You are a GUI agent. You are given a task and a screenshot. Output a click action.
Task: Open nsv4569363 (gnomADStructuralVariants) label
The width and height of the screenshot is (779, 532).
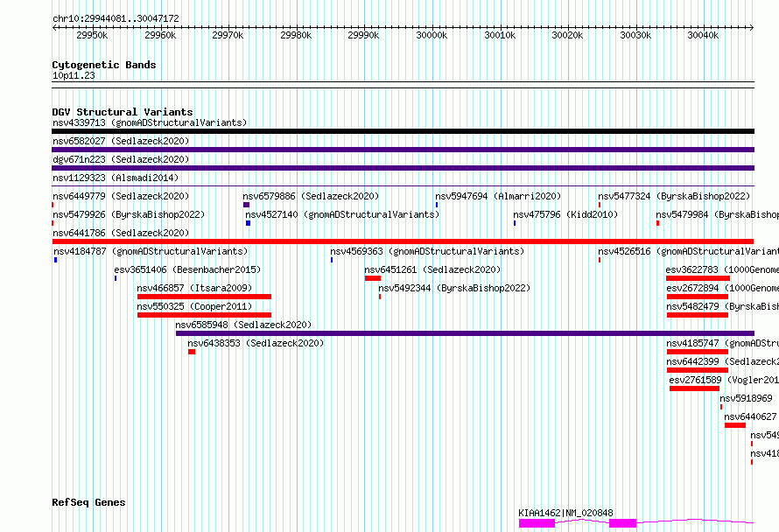coord(427,251)
